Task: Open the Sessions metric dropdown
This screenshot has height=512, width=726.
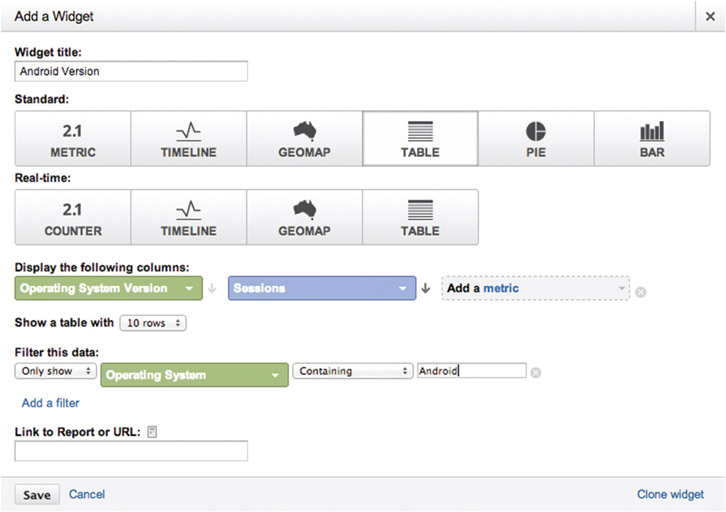Action: (322, 288)
